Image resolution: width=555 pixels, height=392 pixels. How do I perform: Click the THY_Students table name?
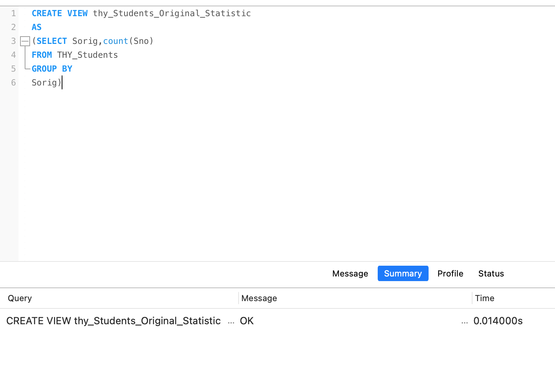pyautogui.click(x=87, y=55)
